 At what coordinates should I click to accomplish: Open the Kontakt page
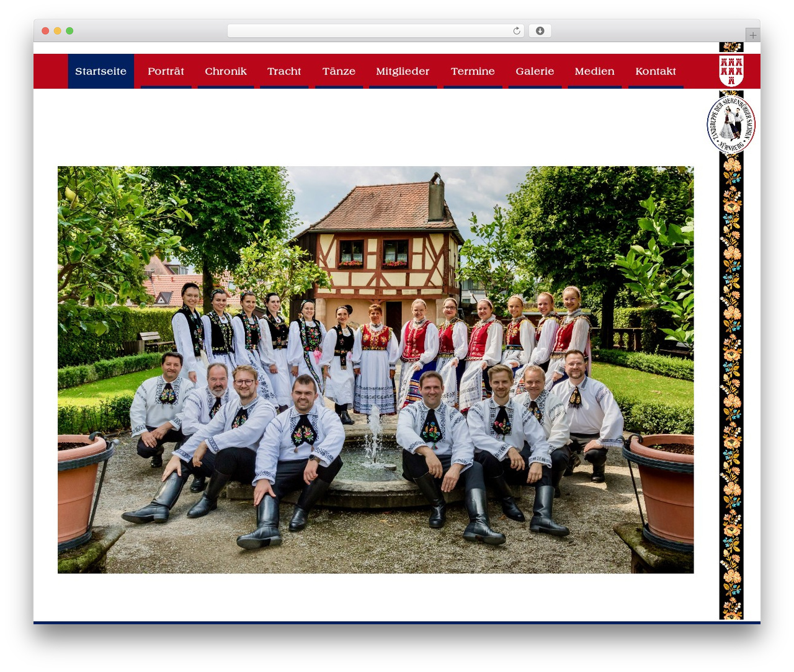coord(656,71)
